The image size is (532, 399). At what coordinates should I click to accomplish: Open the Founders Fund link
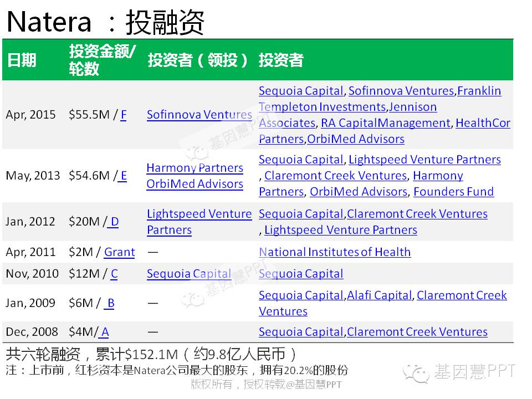tap(453, 192)
